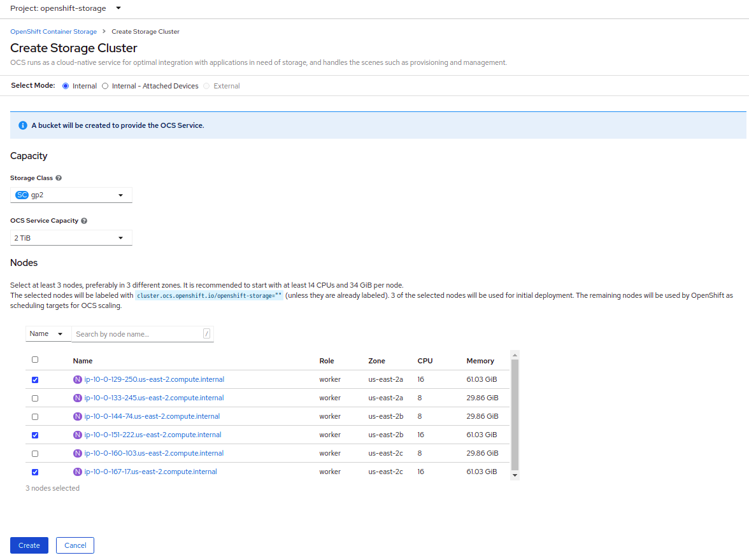Screen dimensions: 749x560
Task: Click 'worker' role of ip-10-0-160-103
Action: click(x=330, y=454)
